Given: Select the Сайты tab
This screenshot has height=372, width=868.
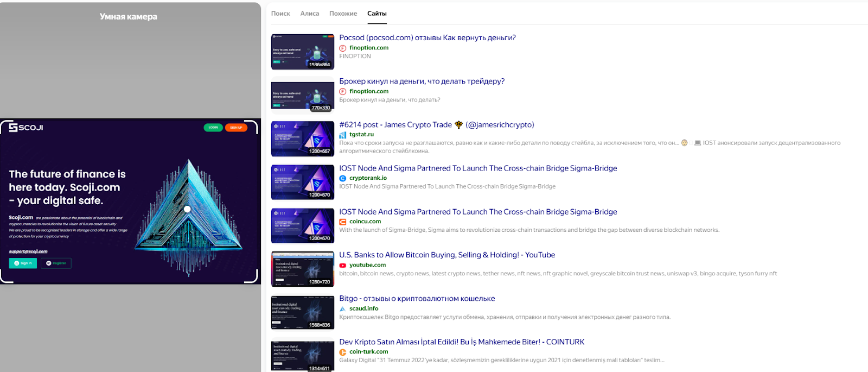Looking at the screenshot, I should pyautogui.click(x=376, y=14).
